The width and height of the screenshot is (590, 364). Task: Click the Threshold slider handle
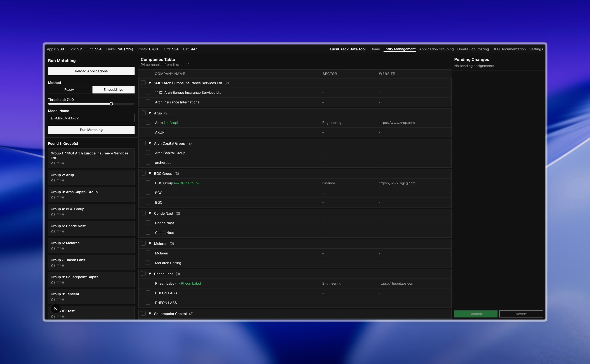(x=111, y=104)
